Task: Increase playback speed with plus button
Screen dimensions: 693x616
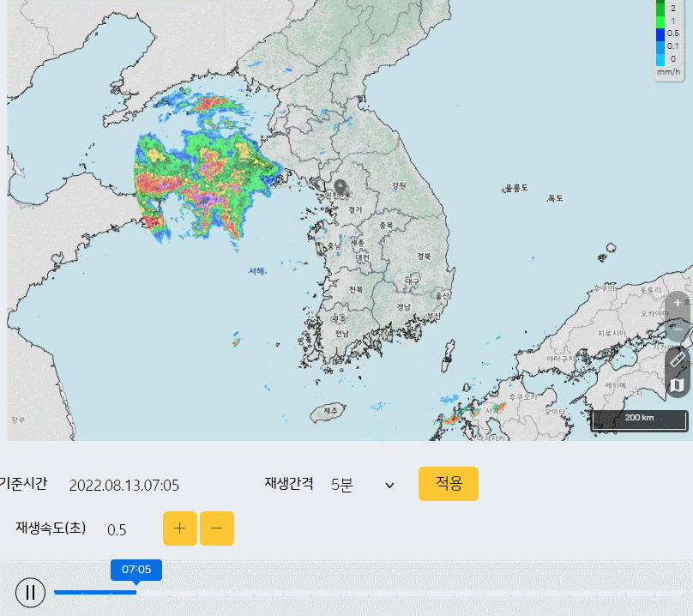Action: click(180, 528)
